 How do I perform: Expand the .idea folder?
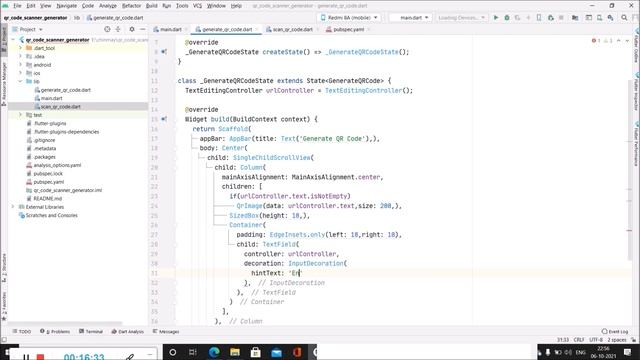point(20,56)
